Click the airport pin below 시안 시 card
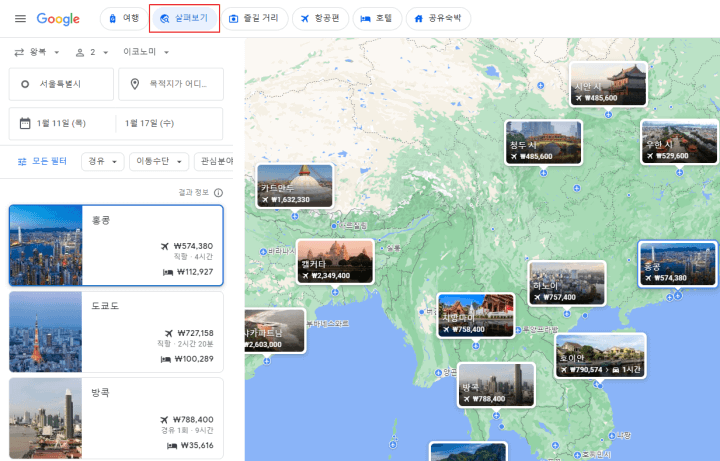Viewport: 720px width, 461px height. tap(608, 114)
